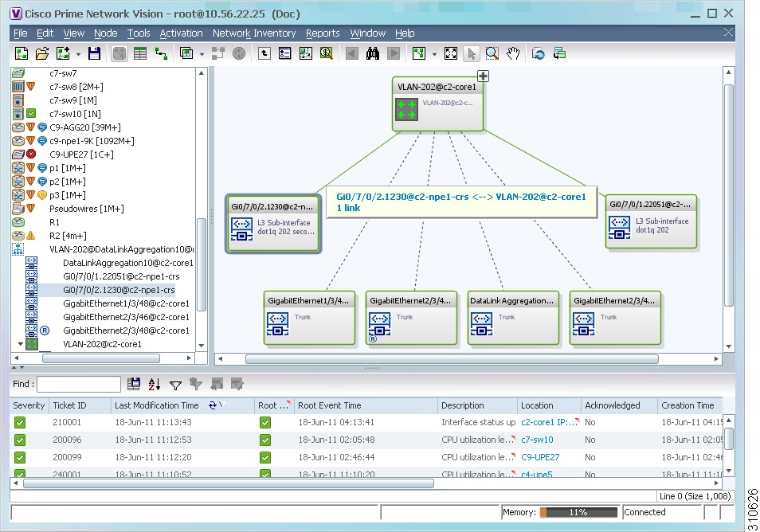Viewport: 760px width, 532px height.
Task: Click the Go to Parent arrow icon
Action: point(264,53)
